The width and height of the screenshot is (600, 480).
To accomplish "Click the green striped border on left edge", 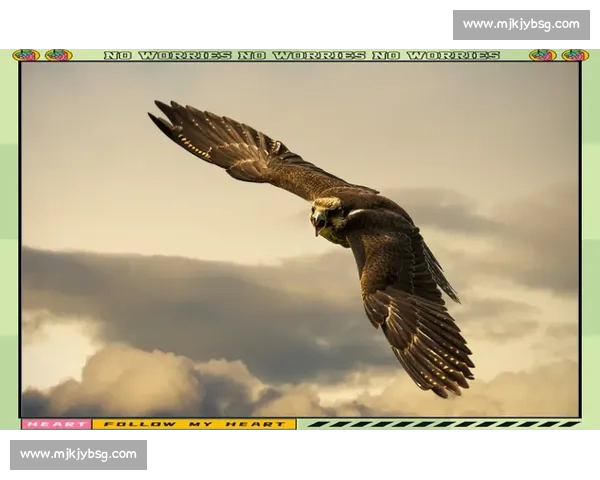I will tap(9, 240).
